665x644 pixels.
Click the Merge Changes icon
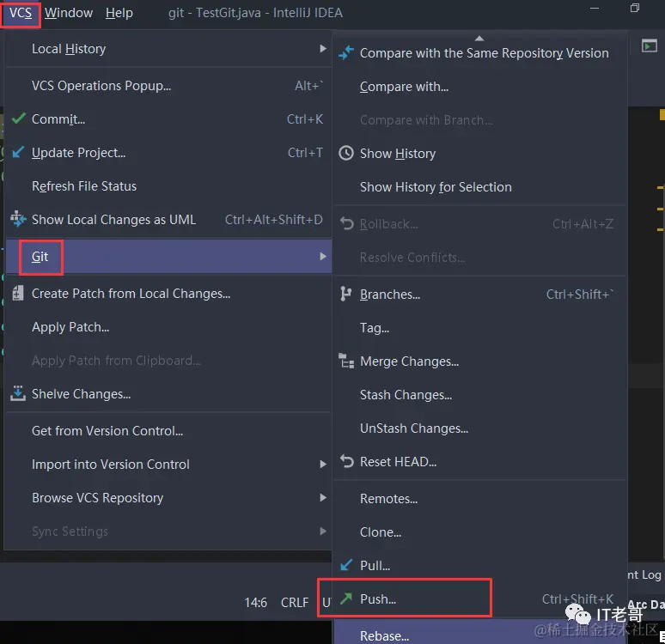346,361
